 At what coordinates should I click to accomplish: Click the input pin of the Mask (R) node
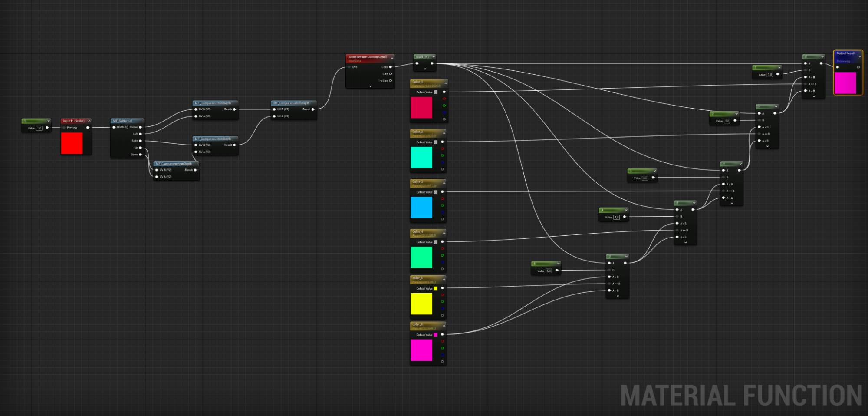[x=417, y=63]
